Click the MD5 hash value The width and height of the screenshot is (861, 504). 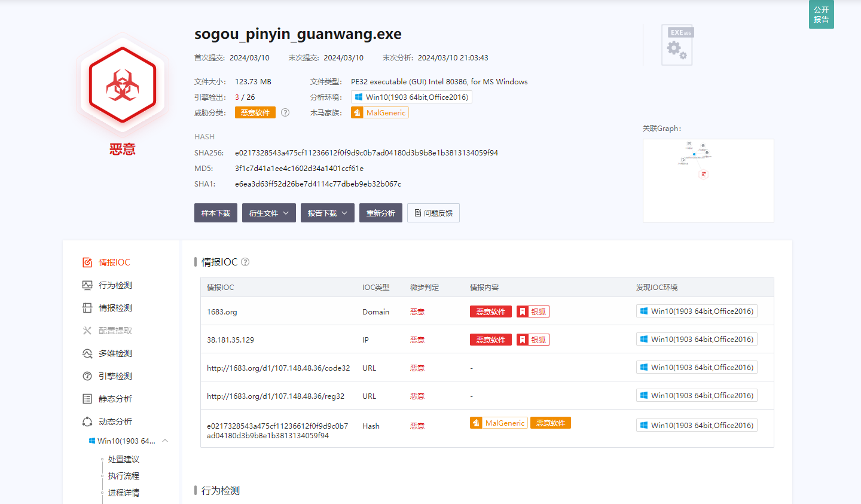click(x=299, y=169)
